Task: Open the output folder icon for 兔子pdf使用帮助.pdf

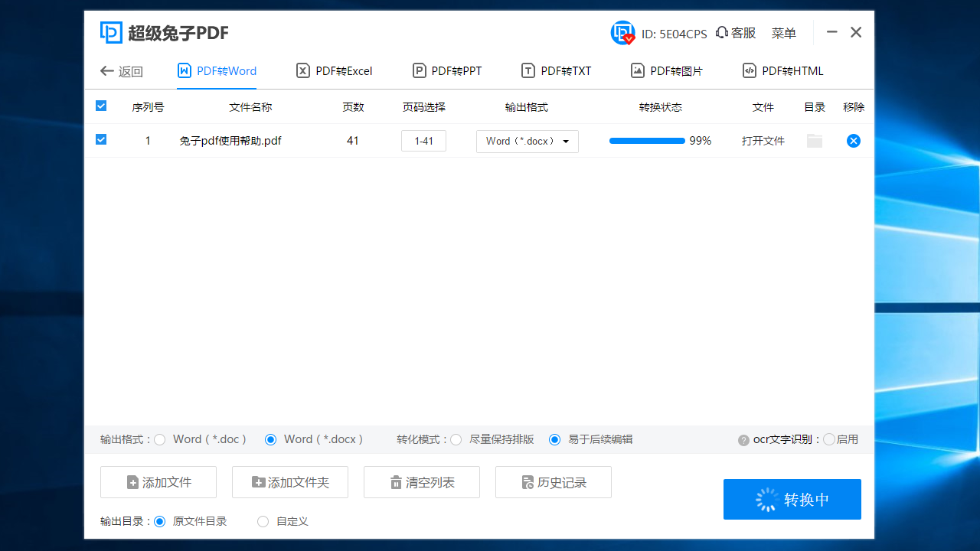Action: [815, 141]
